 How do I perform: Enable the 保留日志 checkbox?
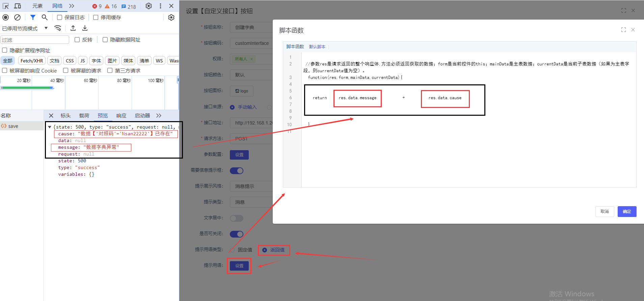59,17
